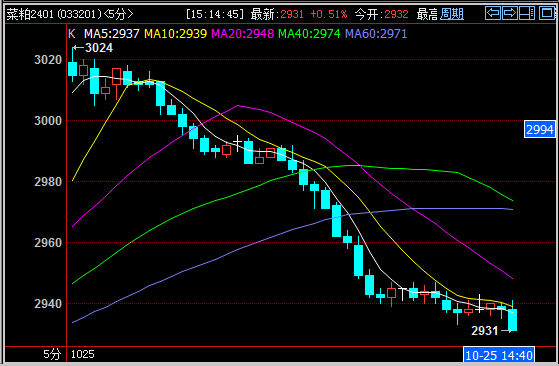This screenshot has width=559, height=366.
Task: Toggle the split panel layout icon
Action: click(527, 13)
